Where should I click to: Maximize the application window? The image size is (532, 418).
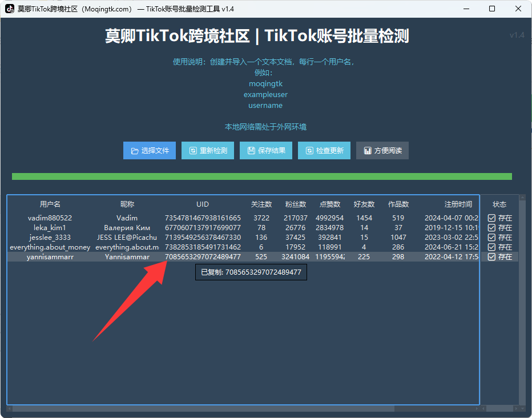[492, 9]
